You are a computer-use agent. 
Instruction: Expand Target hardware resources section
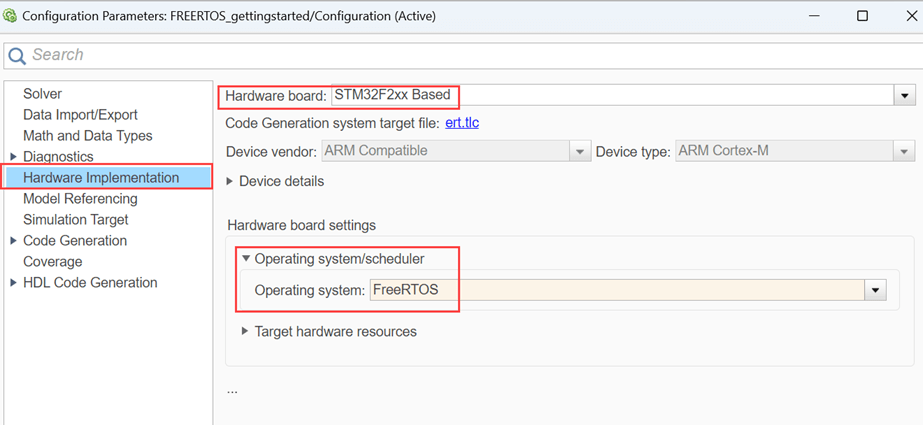246,331
